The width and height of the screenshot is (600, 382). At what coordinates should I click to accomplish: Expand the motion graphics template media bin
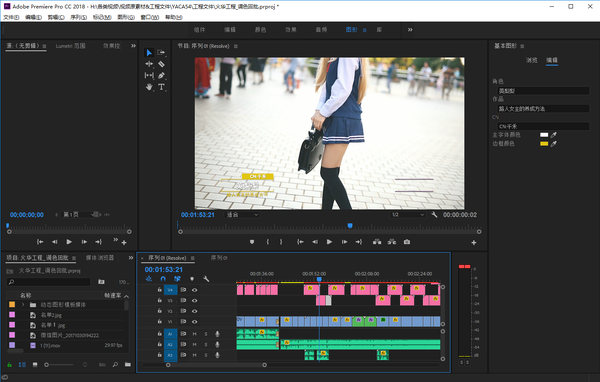tap(23, 305)
